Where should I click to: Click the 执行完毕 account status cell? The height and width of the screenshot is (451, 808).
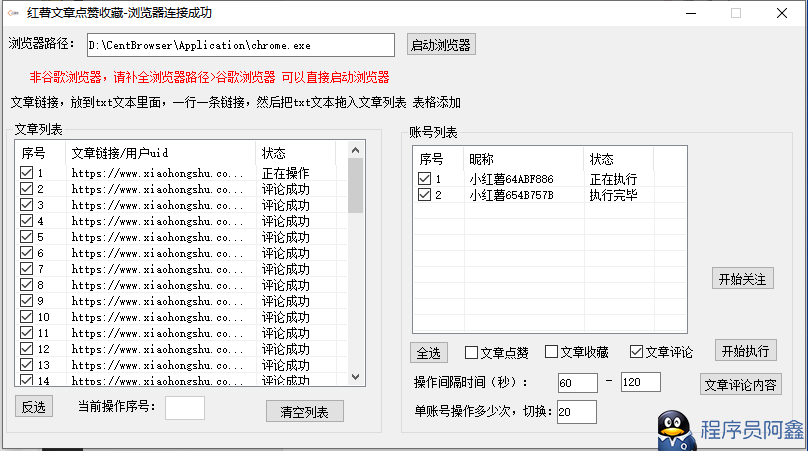(x=613, y=195)
